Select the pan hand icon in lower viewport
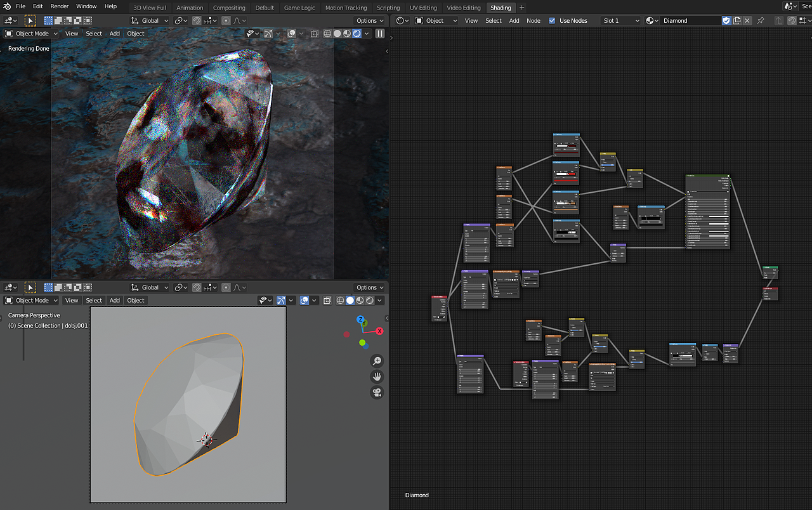The height and width of the screenshot is (510, 812). pos(377,376)
